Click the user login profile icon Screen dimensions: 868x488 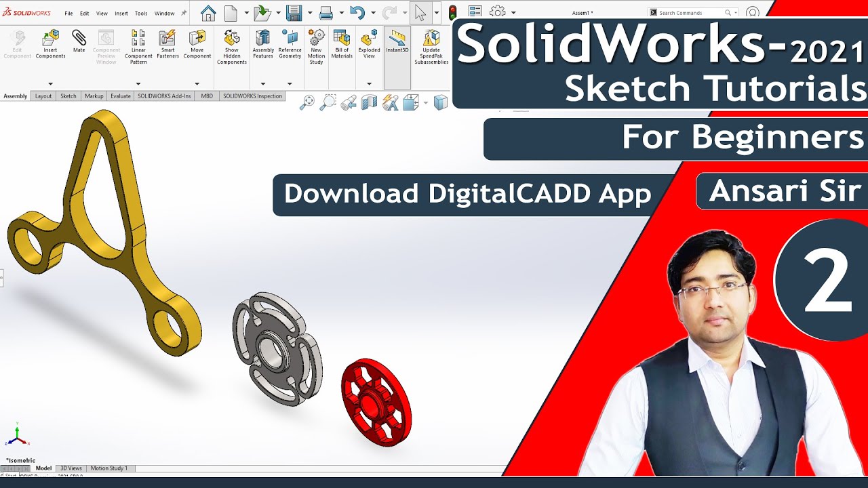752,13
